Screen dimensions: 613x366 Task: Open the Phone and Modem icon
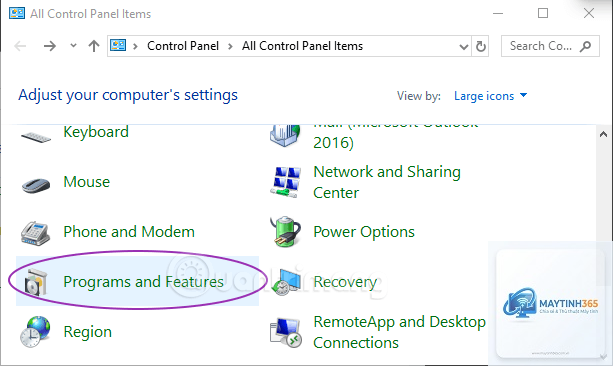pyautogui.click(x=35, y=233)
